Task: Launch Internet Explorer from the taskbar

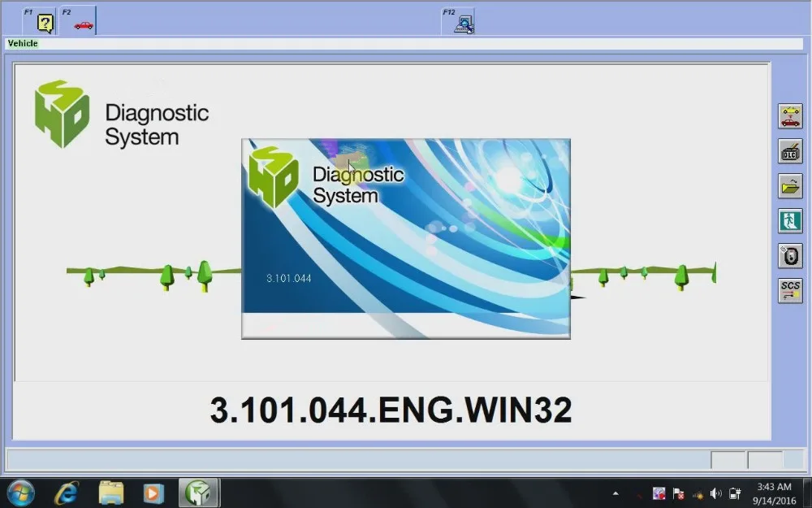Action: click(x=67, y=493)
